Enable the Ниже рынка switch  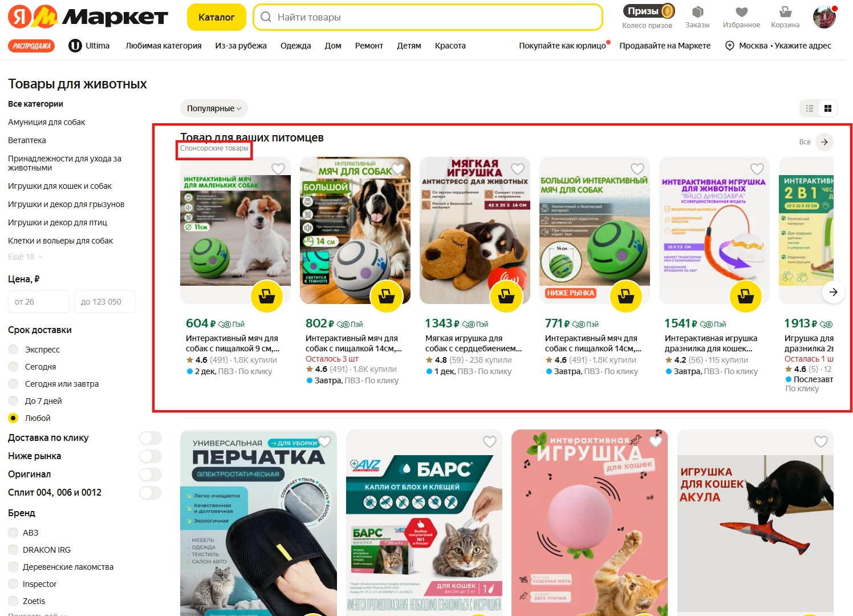point(151,456)
